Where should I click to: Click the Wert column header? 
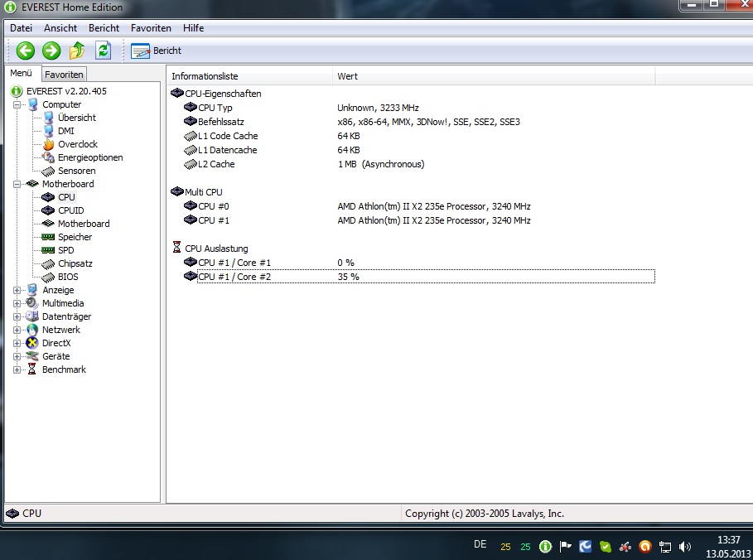click(494, 76)
